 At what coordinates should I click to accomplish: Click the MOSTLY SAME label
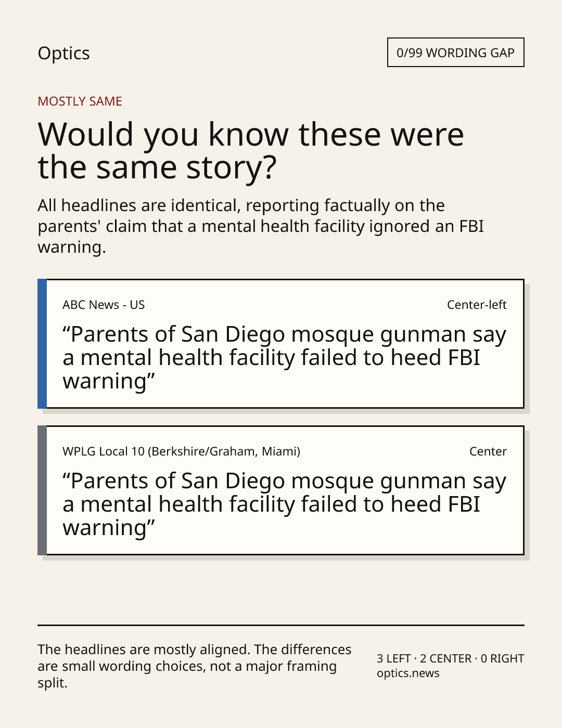pos(80,101)
